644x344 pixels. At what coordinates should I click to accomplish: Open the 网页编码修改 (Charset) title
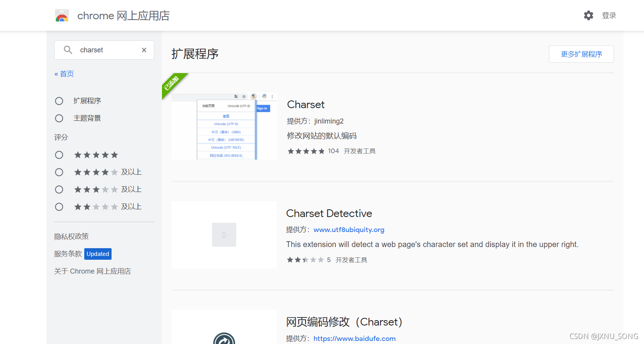point(344,322)
